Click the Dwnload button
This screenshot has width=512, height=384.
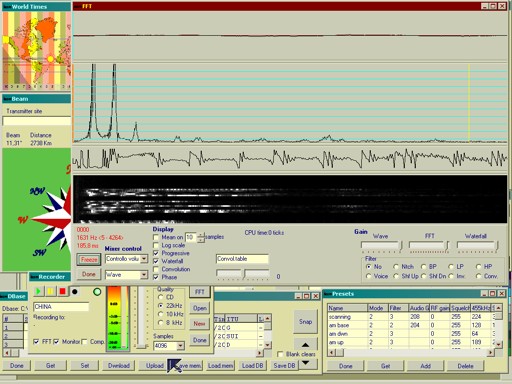point(119,366)
